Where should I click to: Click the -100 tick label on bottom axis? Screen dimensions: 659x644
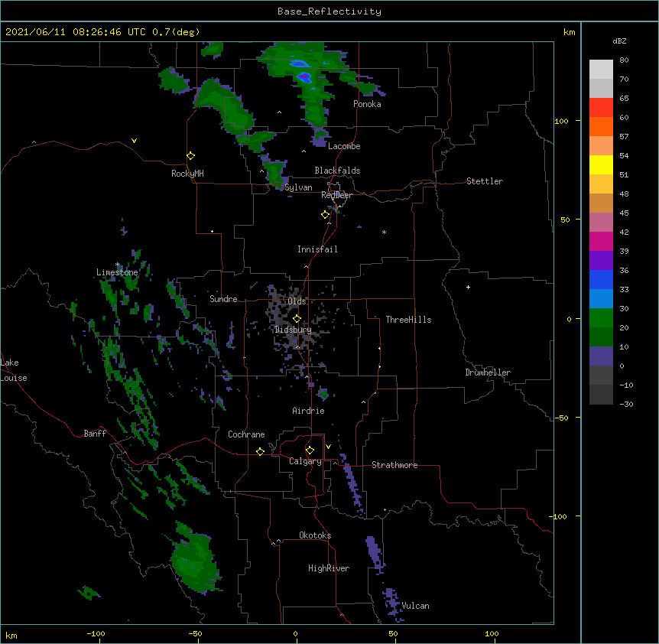(x=96, y=633)
